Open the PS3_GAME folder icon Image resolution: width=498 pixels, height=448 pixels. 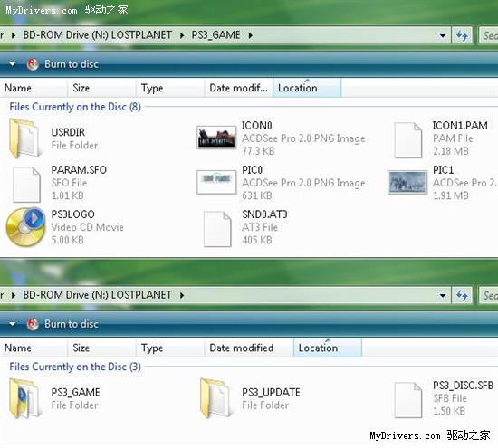pyautogui.click(x=24, y=398)
